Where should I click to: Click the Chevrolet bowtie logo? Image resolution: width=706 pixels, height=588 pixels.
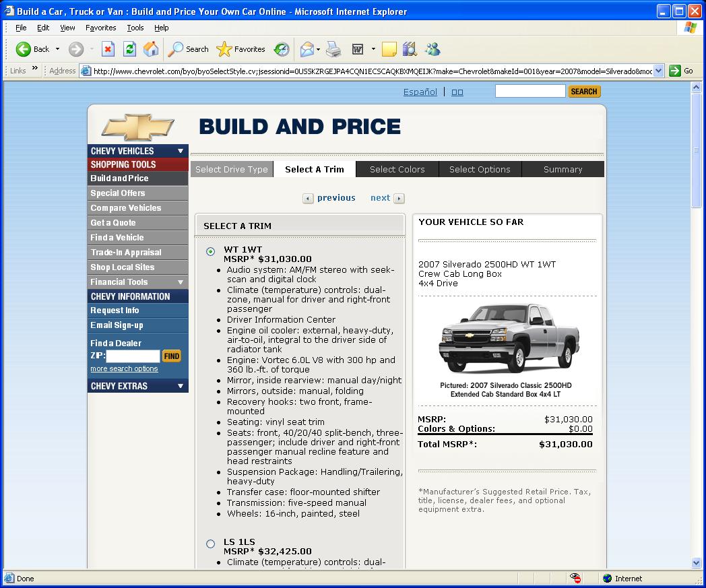[138, 127]
